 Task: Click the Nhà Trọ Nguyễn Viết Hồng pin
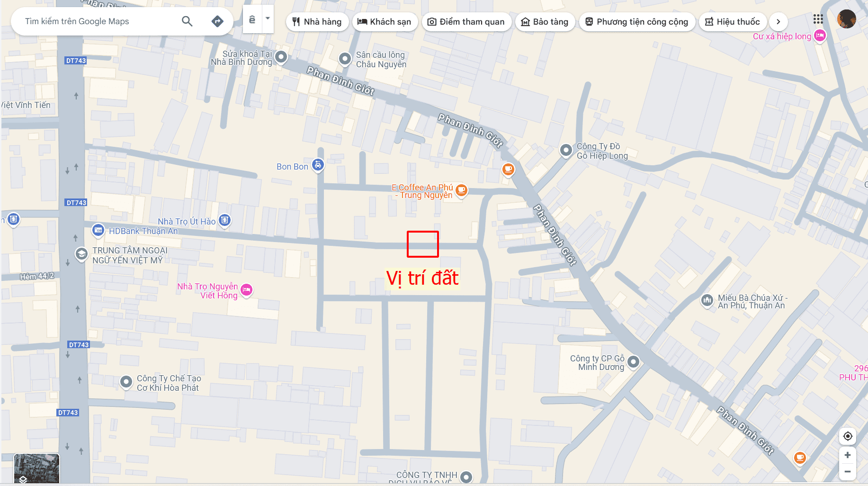click(x=246, y=290)
